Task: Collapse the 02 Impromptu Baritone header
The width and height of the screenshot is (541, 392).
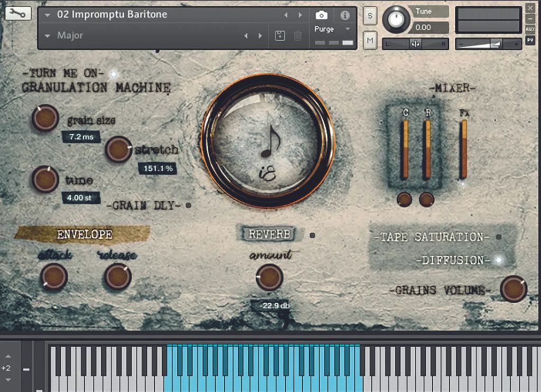Action: click(48, 14)
